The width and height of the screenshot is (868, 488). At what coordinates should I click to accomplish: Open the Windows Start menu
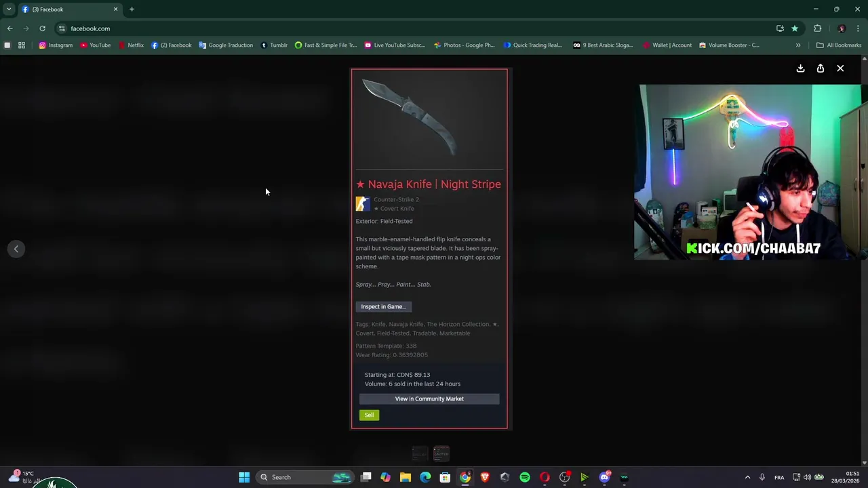coord(244,477)
